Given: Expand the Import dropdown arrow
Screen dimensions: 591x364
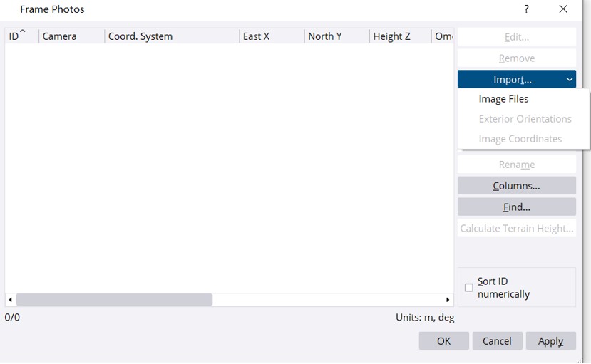Looking at the screenshot, I should pos(570,80).
